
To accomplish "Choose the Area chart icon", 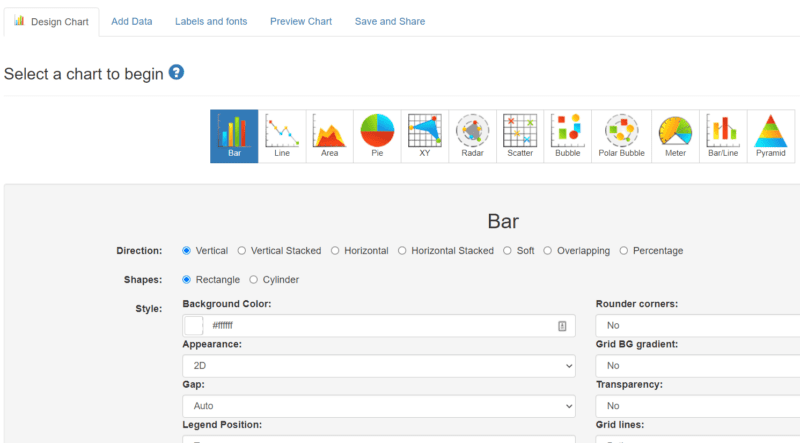I will (x=330, y=136).
